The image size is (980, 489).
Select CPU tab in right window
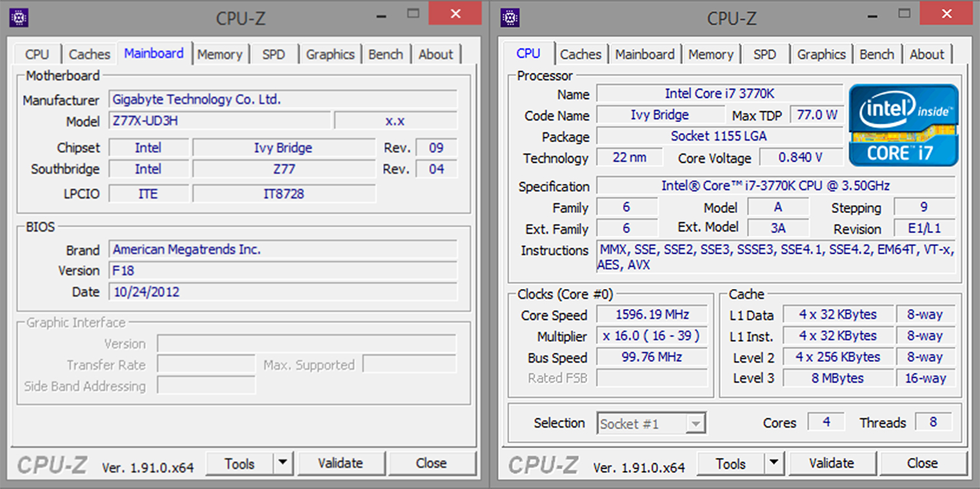coord(528,54)
